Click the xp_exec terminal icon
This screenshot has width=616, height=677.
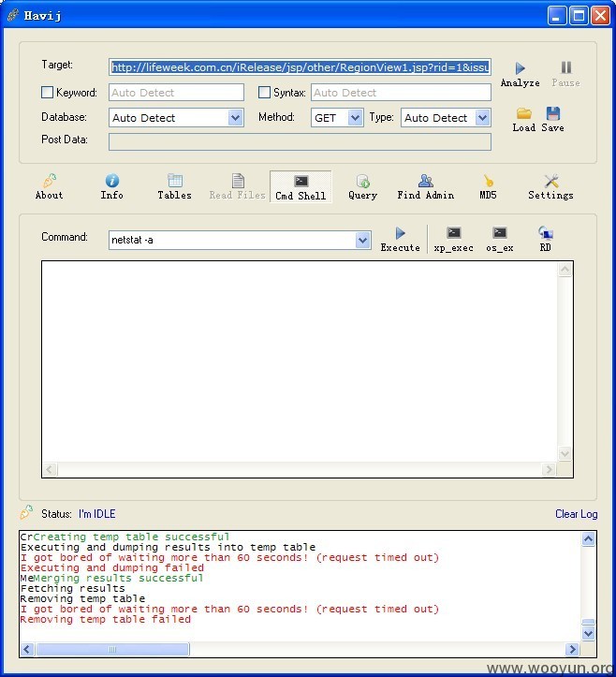[x=454, y=233]
